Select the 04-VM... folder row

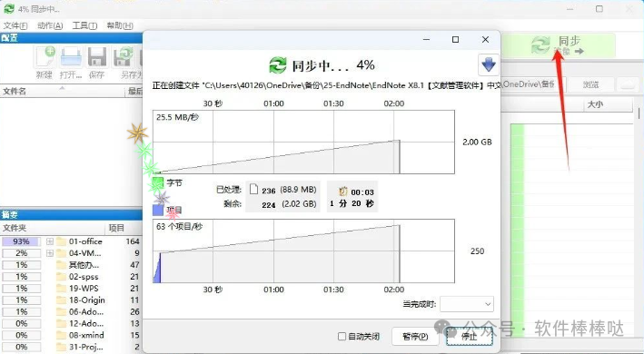(x=72, y=253)
